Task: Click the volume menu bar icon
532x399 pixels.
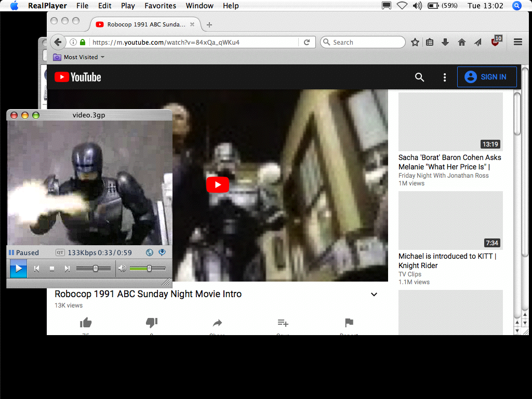Action: click(x=417, y=5)
